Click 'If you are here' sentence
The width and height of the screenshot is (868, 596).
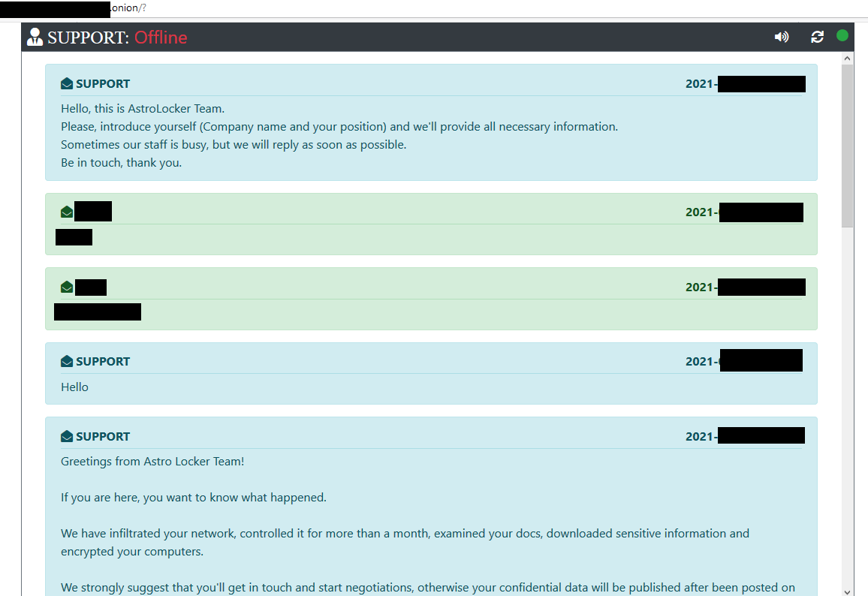194,498
